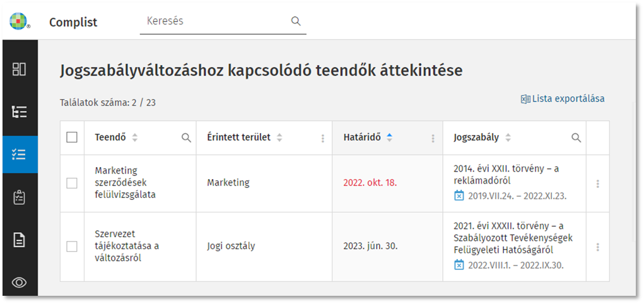Open the dashboard icon in sidebar
The height and width of the screenshot is (304, 644).
click(x=20, y=69)
